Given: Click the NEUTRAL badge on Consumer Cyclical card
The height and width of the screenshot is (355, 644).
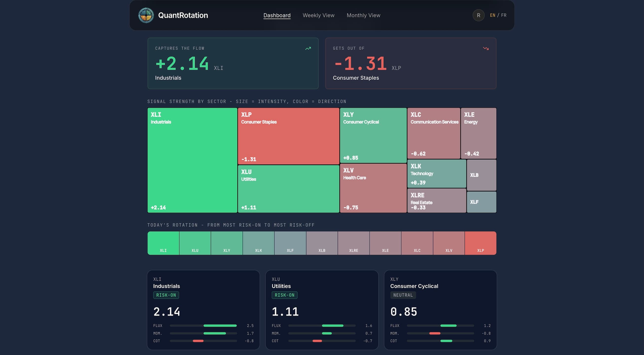Looking at the screenshot, I should click(403, 295).
